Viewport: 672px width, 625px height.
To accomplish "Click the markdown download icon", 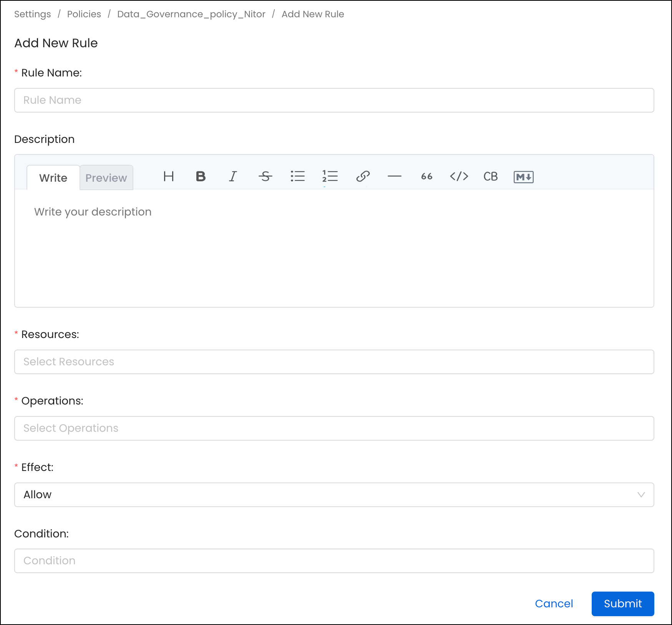I will point(523,177).
